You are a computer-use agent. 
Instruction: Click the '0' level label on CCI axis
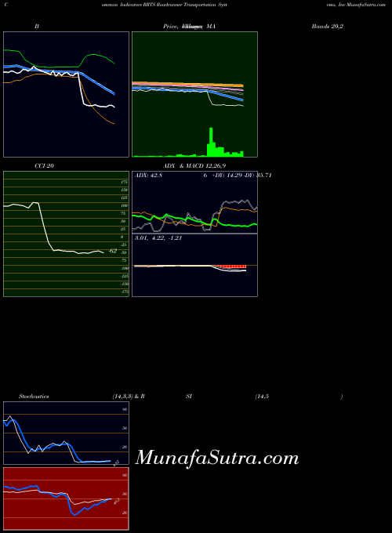coord(122,237)
